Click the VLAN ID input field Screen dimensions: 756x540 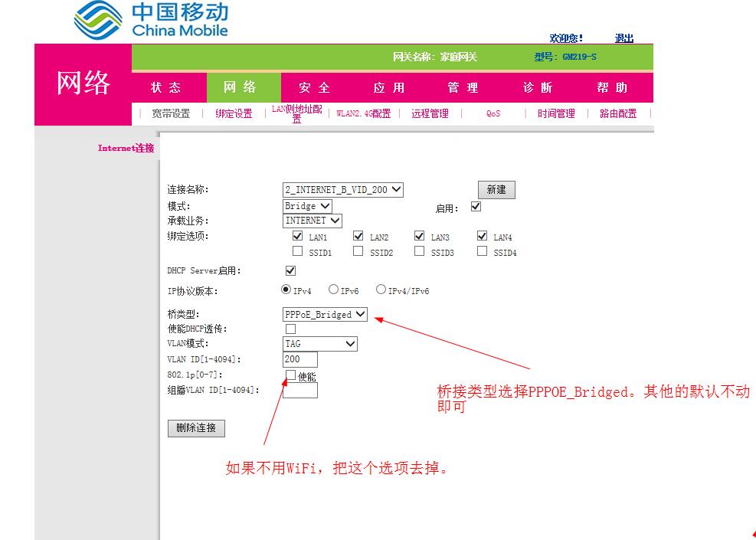click(x=299, y=359)
